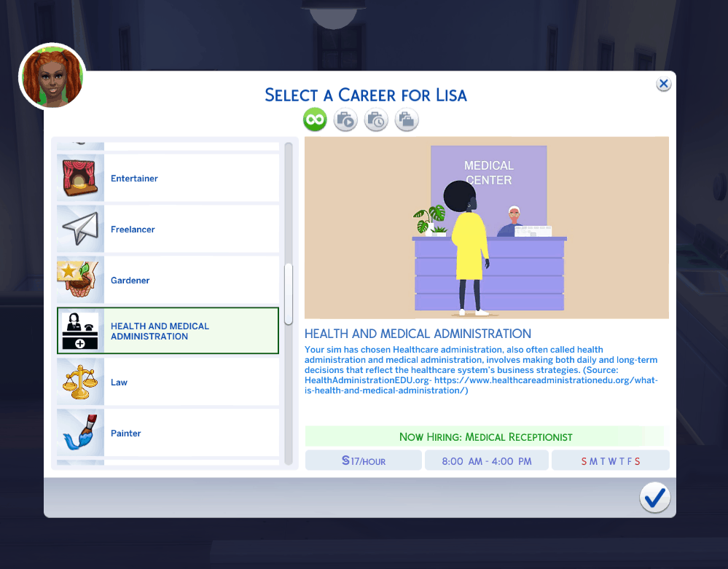Click the career list scrollbar thumb
This screenshot has width=728, height=569.
pyautogui.click(x=289, y=294)
